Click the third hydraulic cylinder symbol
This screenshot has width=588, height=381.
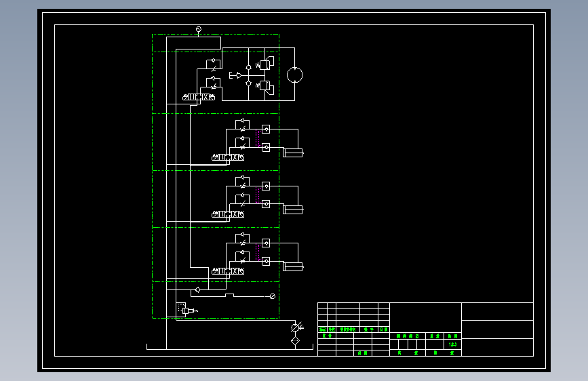tap(293, 266)
